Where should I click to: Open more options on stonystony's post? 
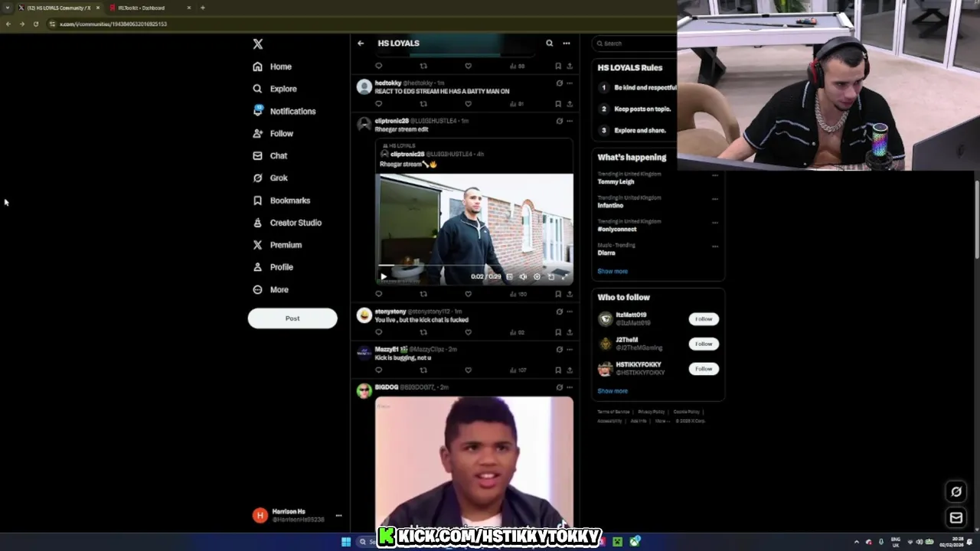(569, 311)
